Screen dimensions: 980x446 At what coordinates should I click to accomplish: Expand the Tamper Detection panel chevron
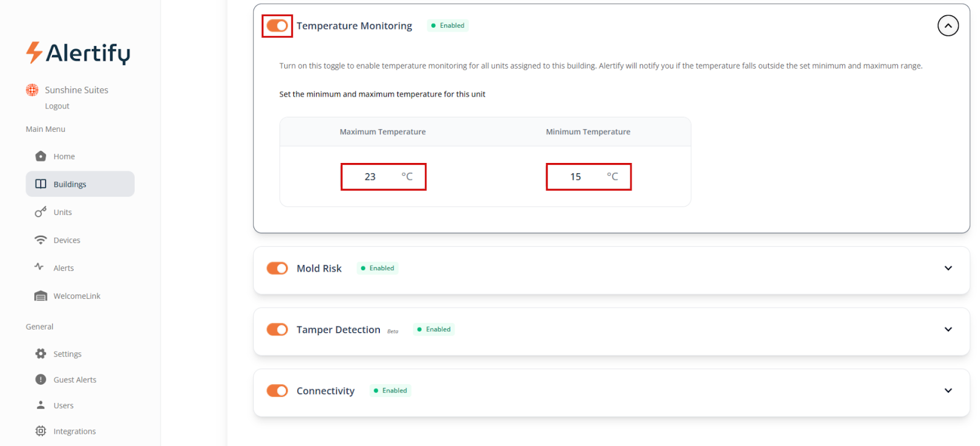click(x=948, y=330)
